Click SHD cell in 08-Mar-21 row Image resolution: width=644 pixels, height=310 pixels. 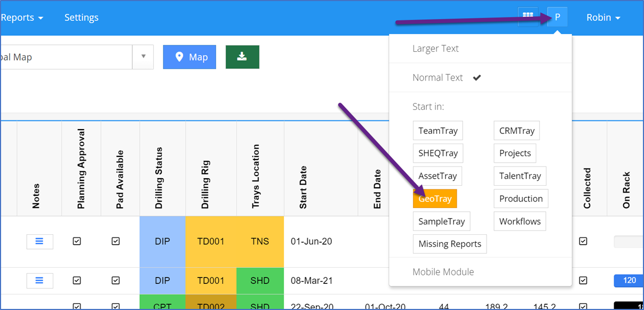click(x=260, y=281)
